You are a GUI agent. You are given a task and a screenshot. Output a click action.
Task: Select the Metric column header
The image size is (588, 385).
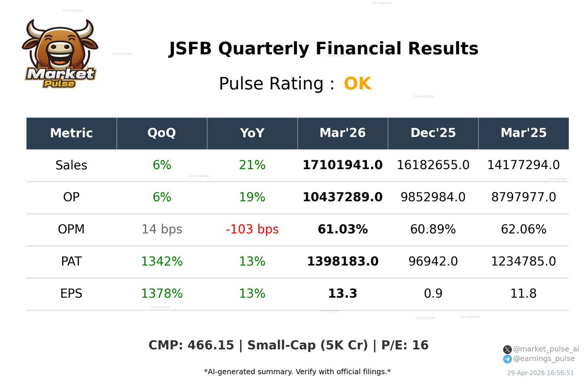(x=72, y=133)
